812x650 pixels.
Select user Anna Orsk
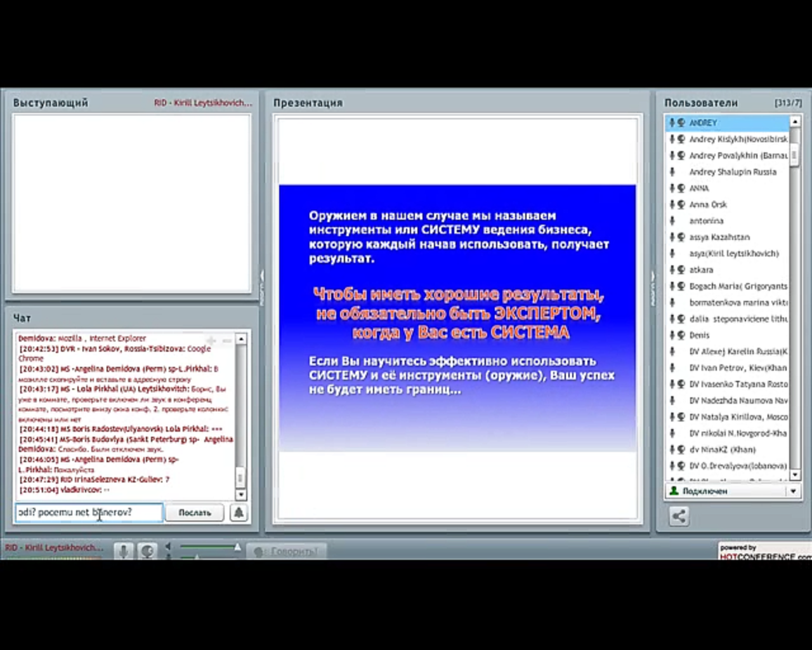click(x=727, y=204)
